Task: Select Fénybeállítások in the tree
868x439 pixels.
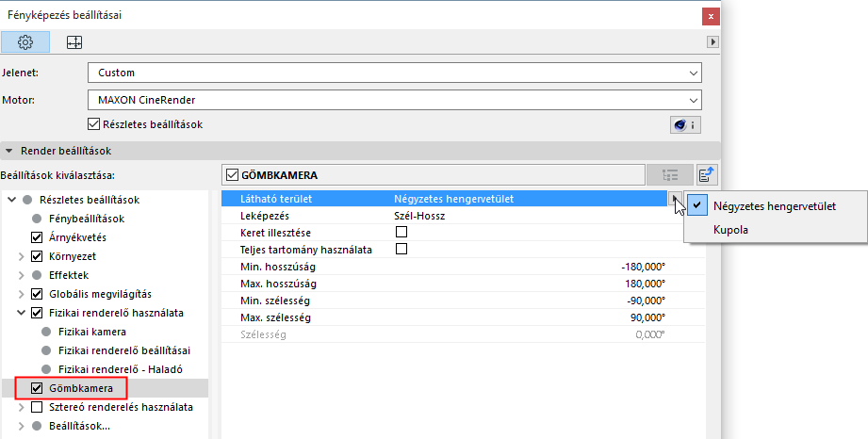Action: [87, 219]
